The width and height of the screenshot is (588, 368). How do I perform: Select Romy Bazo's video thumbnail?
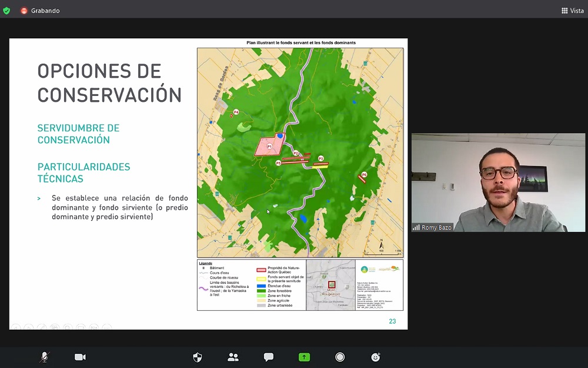pyautogui.click(x=498, y=182)
